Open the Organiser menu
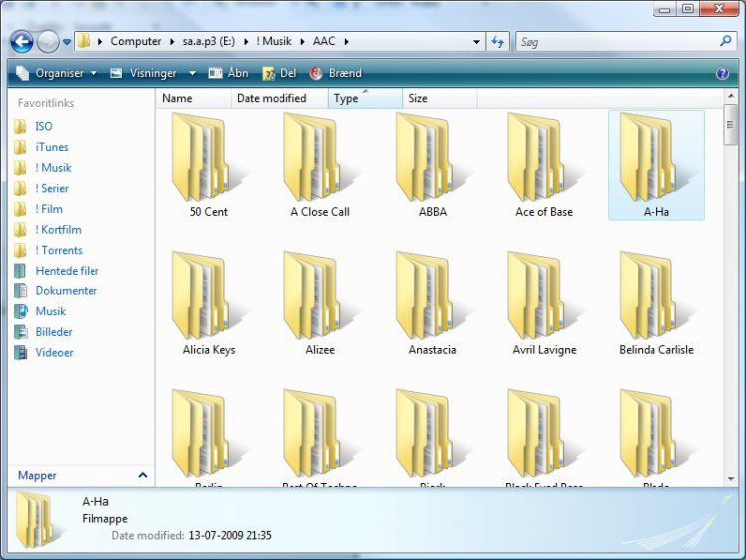The width and height of the screenshot is (746, 560). pyautogui.click(x=57, y=73)
